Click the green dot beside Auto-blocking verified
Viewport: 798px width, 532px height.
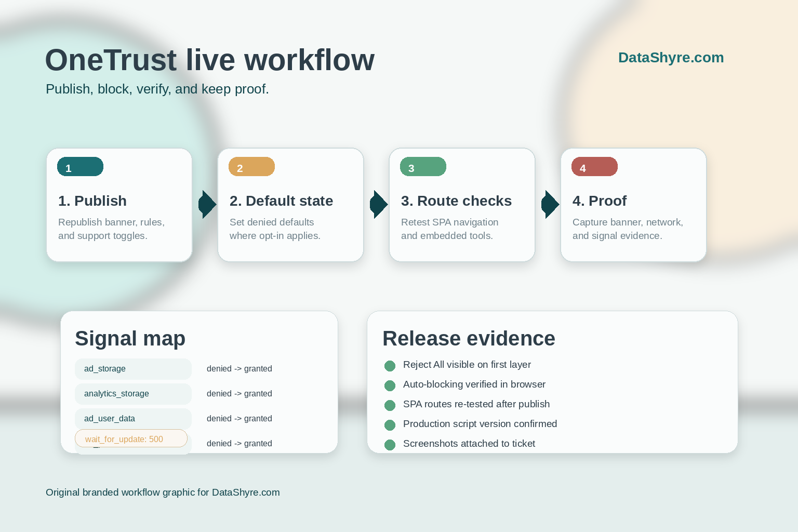(390, 385)
